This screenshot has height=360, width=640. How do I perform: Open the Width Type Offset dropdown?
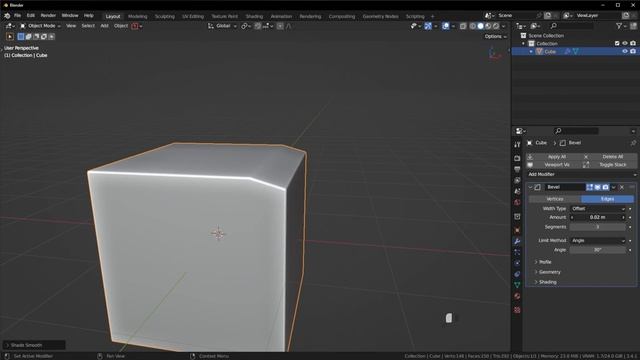click(598, 209)
